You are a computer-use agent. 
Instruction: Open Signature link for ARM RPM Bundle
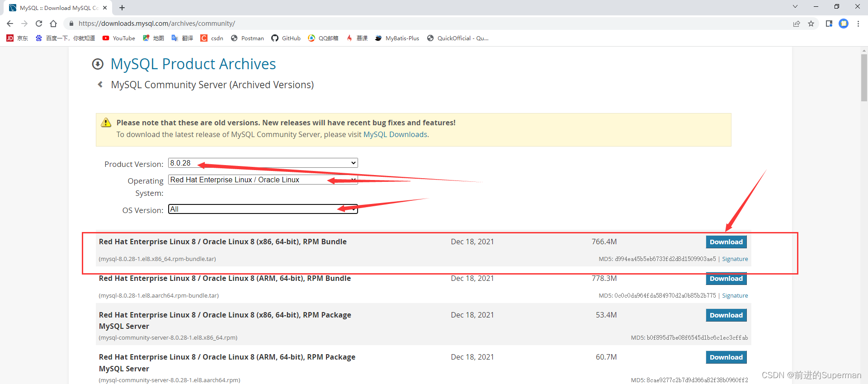735,296
